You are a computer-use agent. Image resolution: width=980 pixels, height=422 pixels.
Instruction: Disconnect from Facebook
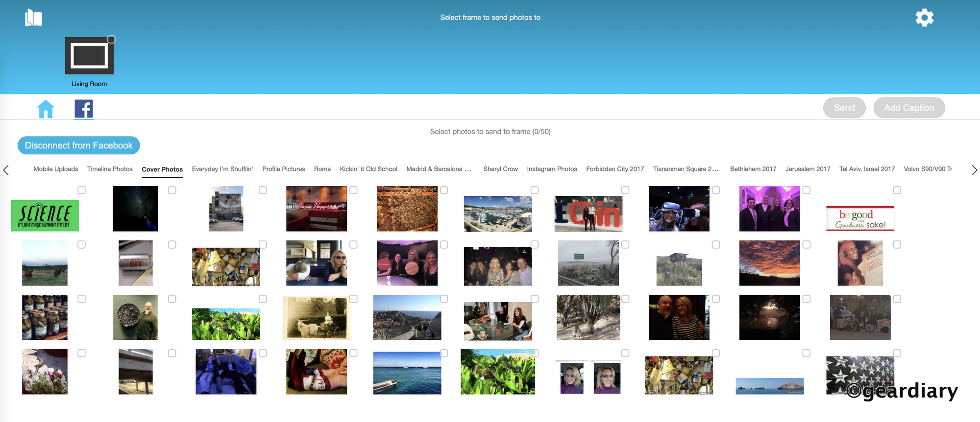[x=79, y=145]
